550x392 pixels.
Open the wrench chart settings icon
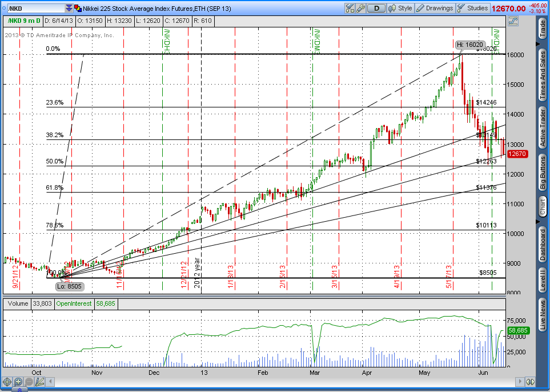pyautogui.click(x=360, y=8)
